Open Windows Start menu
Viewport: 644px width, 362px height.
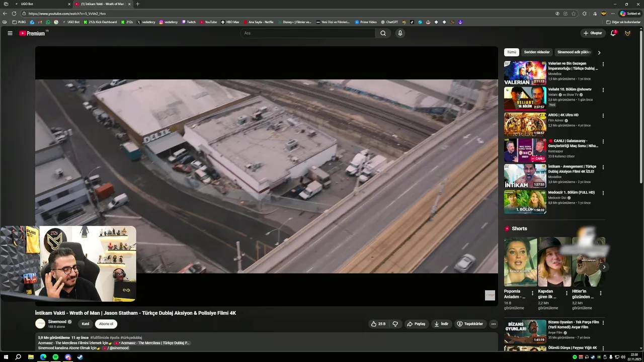point(6,357)
